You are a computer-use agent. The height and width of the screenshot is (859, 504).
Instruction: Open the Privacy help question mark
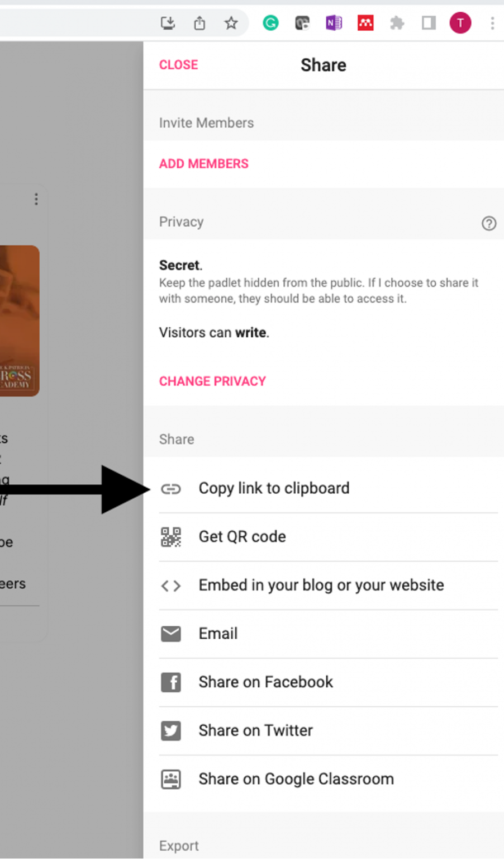point(489,223)
